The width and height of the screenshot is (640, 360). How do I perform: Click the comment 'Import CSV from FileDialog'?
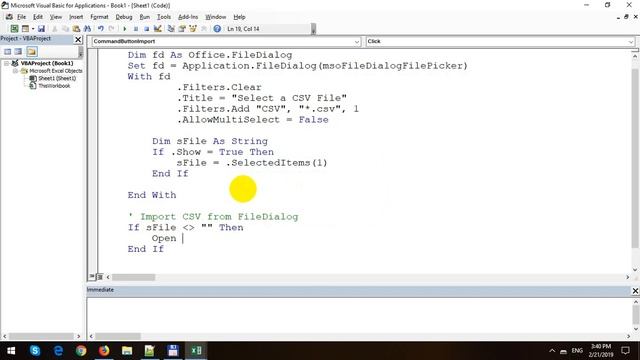(x=219, y=217)
